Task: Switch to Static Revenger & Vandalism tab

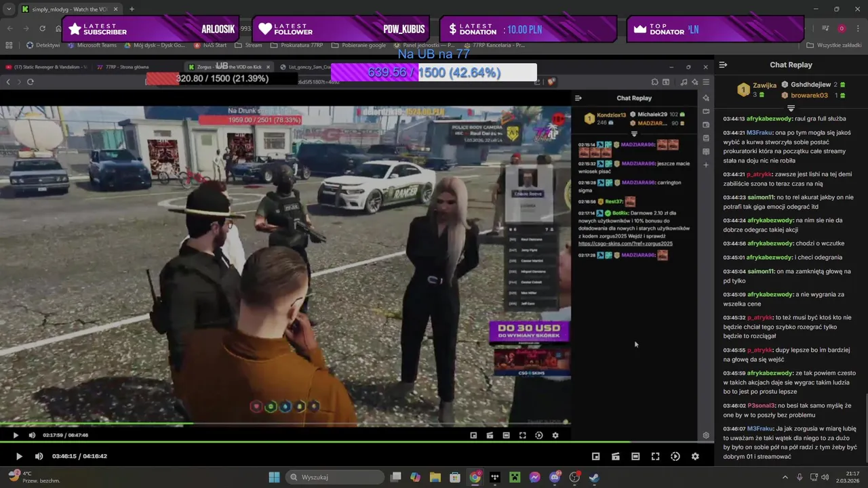Action: (46, 67)
